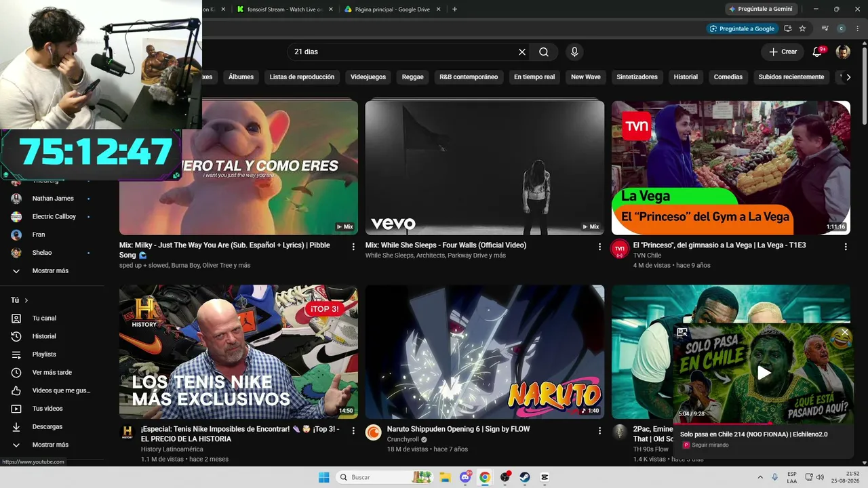Viewport: 868px width, 488px height.
Task: Select the R&B contemporáneo chip
Action: click(x=469, y=77)
